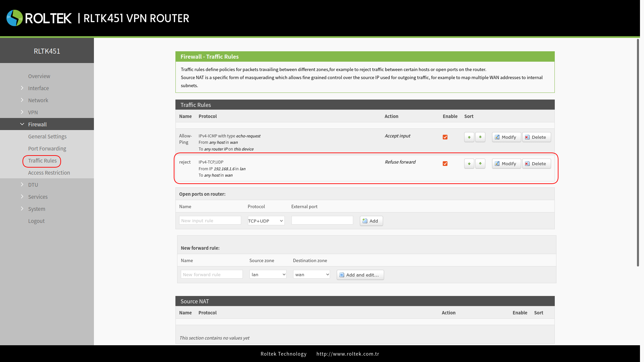644x362 pixels.
Task: Click the page vertical scrollbar
Action: point(638,153)
